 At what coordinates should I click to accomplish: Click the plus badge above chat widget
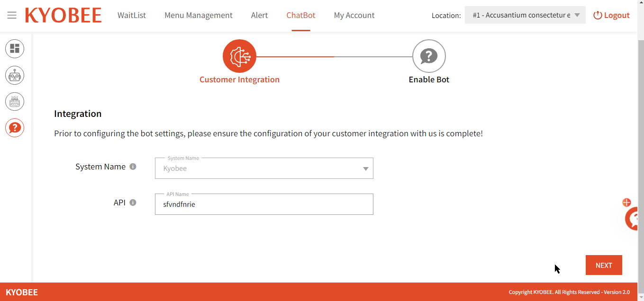point(626,203)
